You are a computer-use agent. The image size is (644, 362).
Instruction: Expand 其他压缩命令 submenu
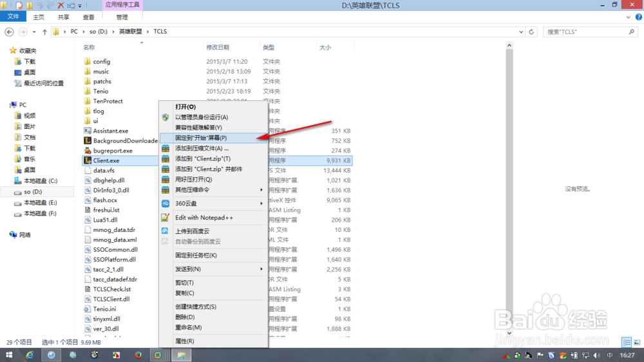pyautogui.click(x=214, y=190)
